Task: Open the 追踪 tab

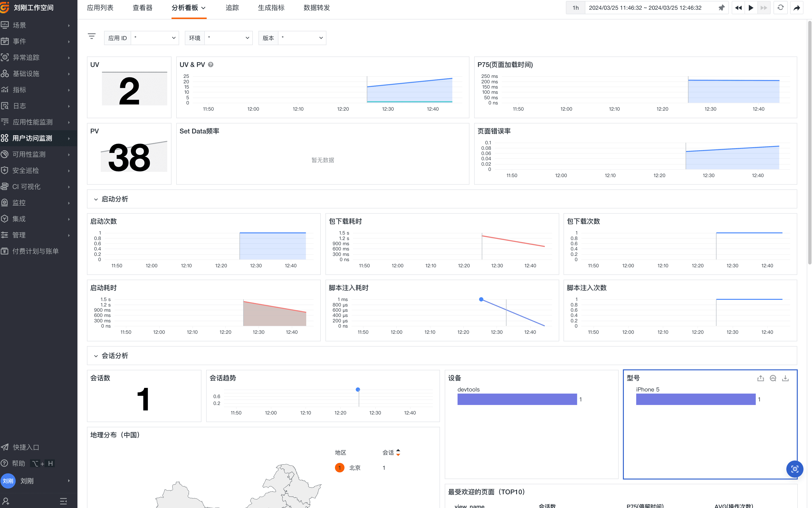Action: click(x=232, y=8)
